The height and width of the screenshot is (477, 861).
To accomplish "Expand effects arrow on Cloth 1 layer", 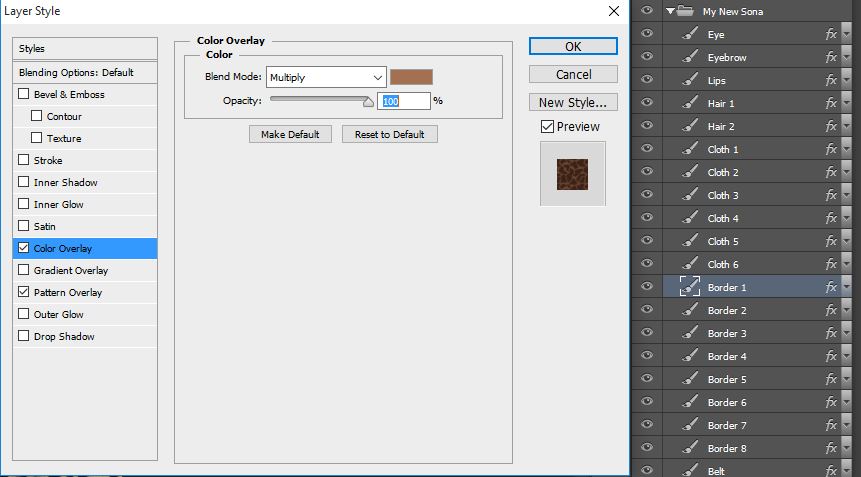I will (x=845, y=150).
